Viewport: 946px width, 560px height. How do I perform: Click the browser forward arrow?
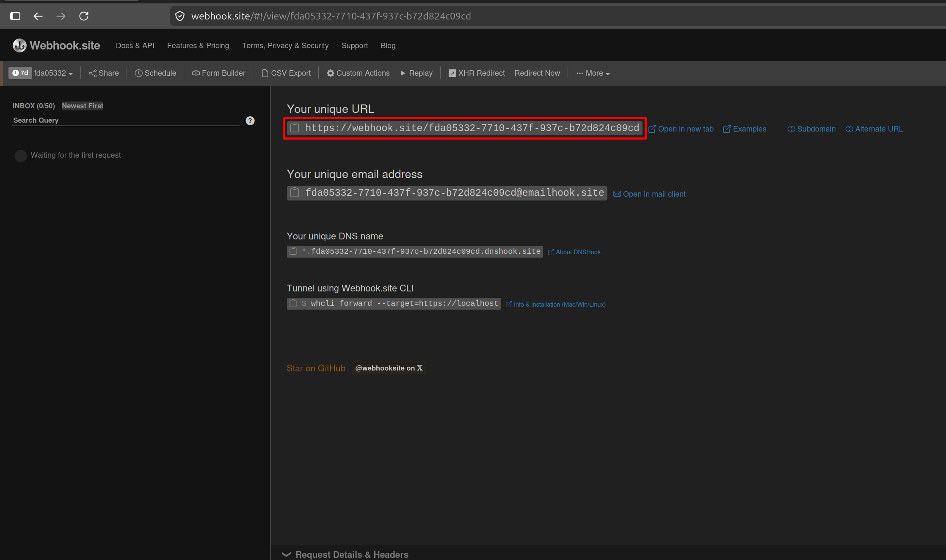61,16
